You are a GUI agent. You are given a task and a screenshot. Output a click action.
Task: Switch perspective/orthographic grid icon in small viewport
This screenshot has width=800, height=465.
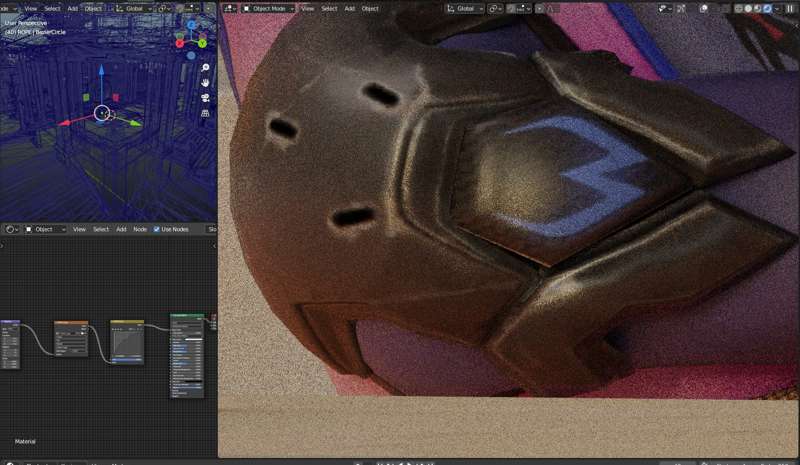click(205, 113)
